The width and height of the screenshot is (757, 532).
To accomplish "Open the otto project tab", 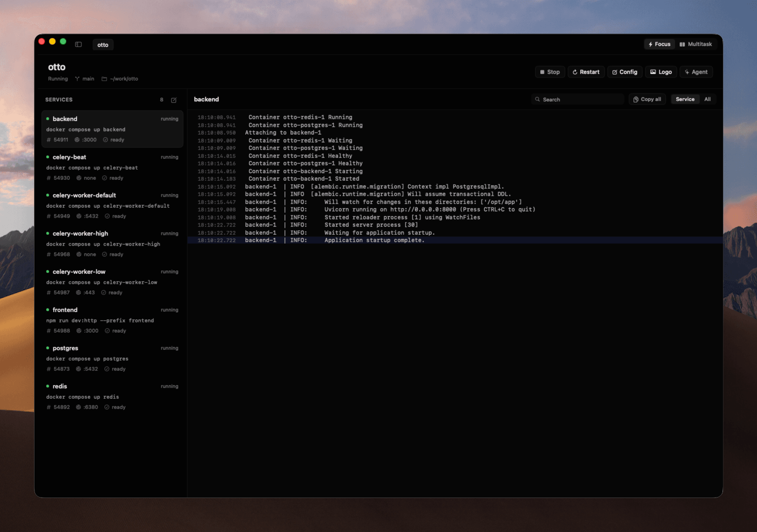I will [x=103, y=45].
